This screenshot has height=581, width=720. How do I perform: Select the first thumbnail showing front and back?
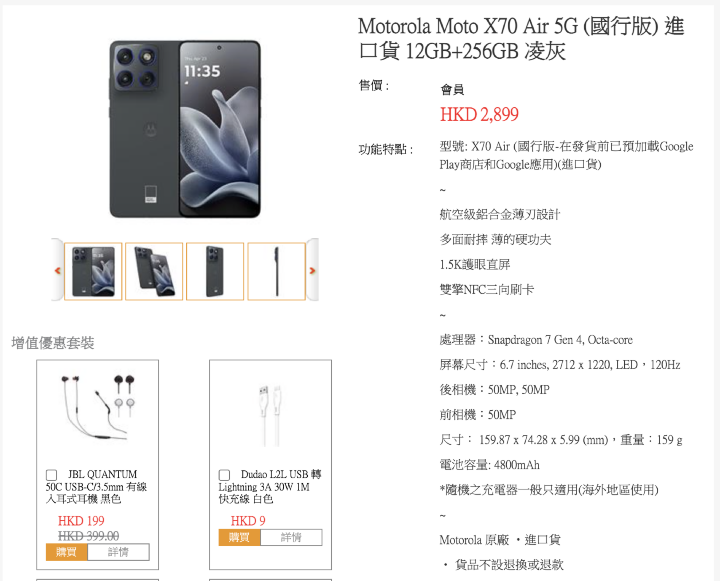pyautogui.click(x=93, y=271)
